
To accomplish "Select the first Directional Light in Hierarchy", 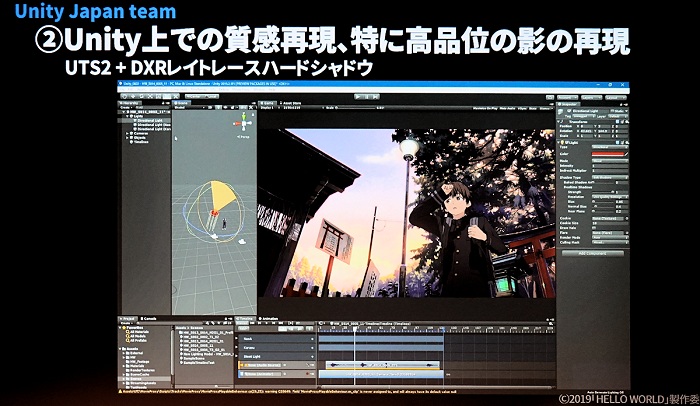I will [149, 121].
